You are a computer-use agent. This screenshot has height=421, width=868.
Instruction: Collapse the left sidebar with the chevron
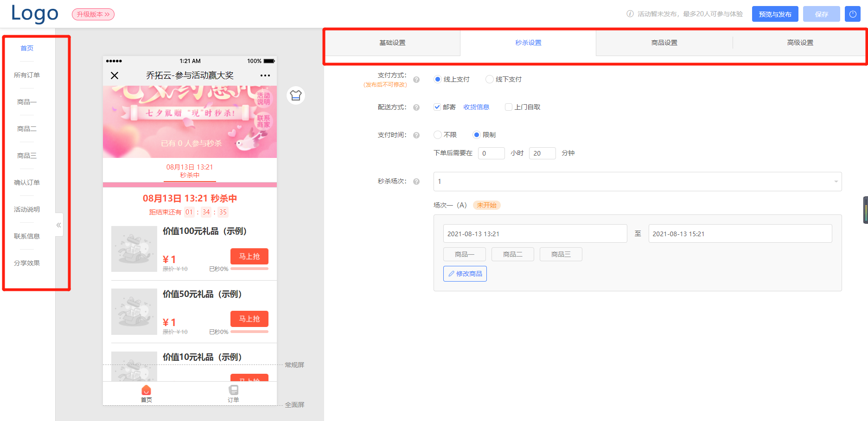(59, 225)
